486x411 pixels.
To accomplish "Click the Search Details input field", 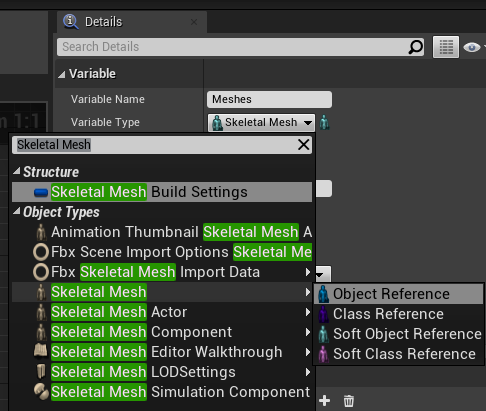I will click(x=233, y=47).
